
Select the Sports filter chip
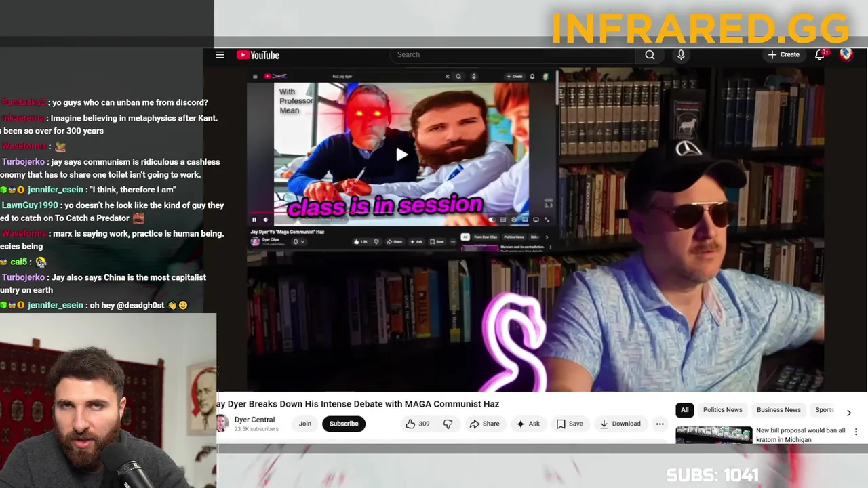(x=825, y=409)
